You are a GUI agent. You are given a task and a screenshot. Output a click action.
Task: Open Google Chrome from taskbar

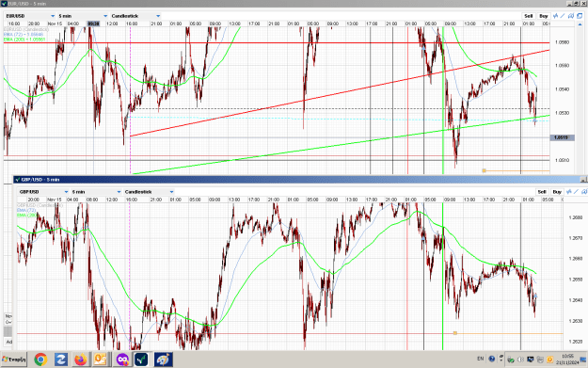[x=40, y=360]
